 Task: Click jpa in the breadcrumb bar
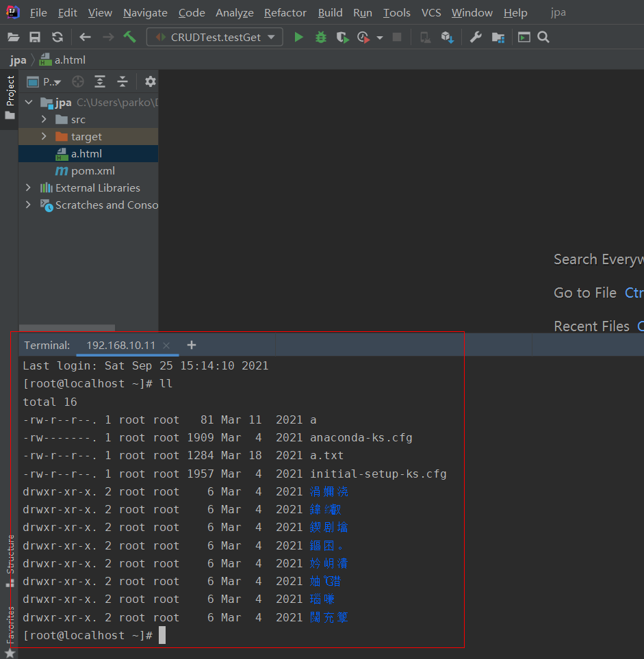[18, 60]
